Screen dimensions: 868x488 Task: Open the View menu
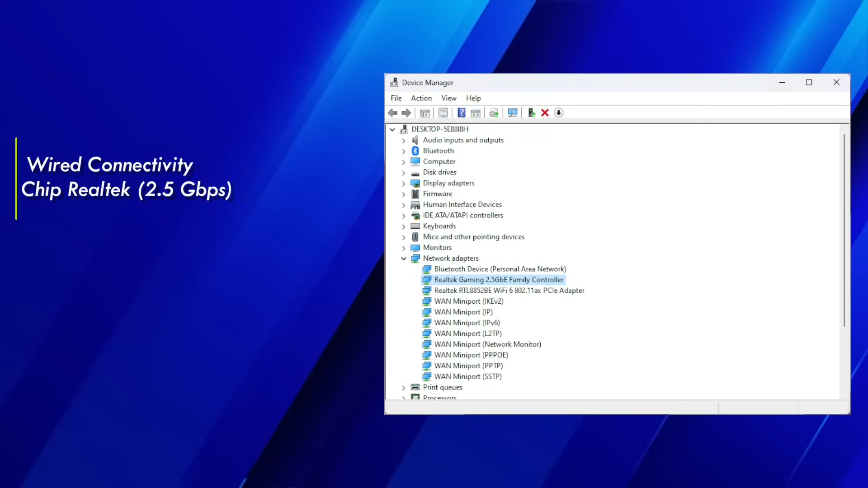point(448,98)
